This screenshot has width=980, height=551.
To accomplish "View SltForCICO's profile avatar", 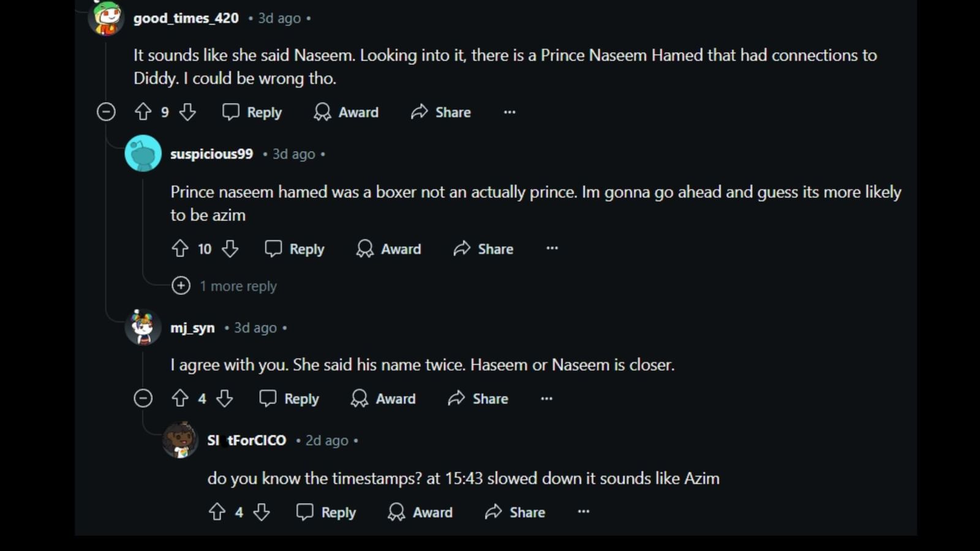I will pos(181,439).
